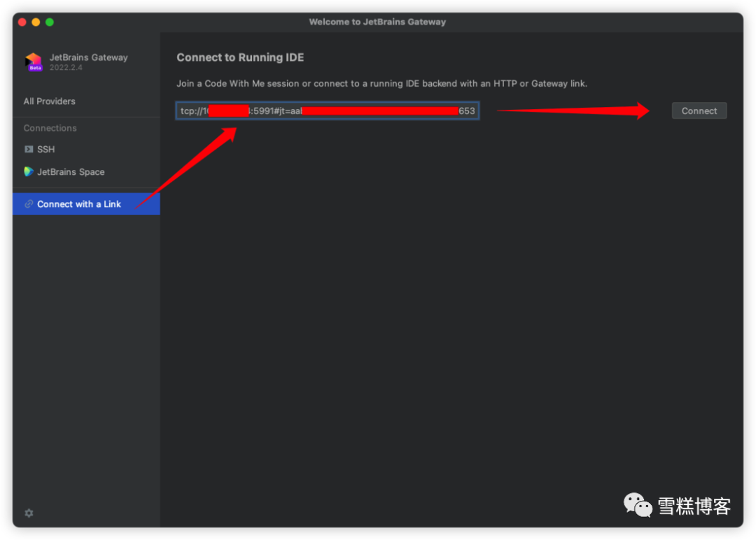Click the 'Welcome to JetBrains Gateway' title

pyautogui.click(x=377, y=22)
